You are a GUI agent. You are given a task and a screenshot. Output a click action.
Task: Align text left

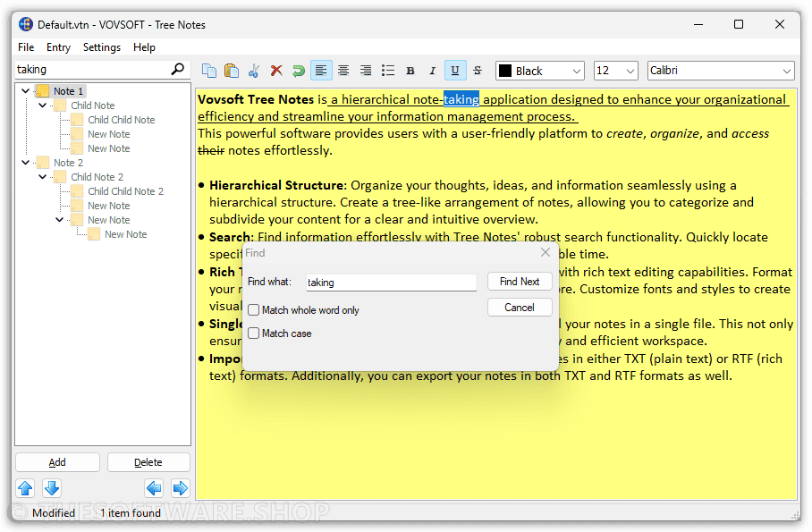click(321, 71)
